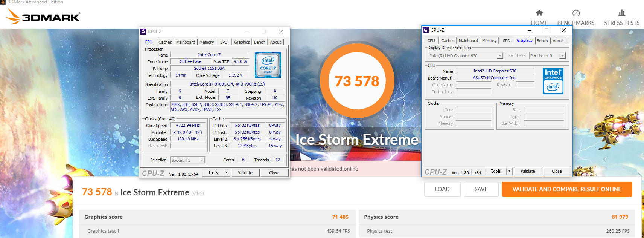Click the LOAD button

pyautogui.click(x=442, y=189)
